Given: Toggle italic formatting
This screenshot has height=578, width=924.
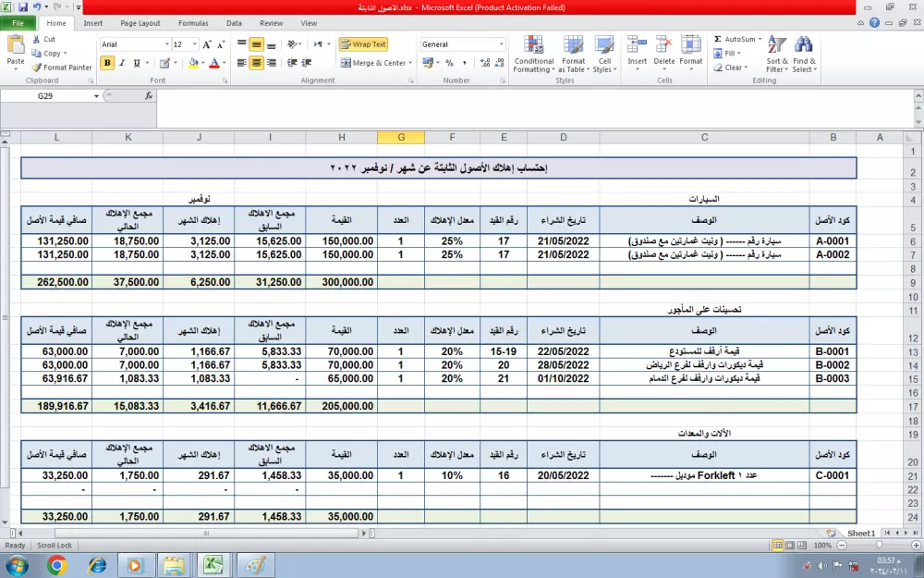Looking at the screenshot, I should coord(121,62).
